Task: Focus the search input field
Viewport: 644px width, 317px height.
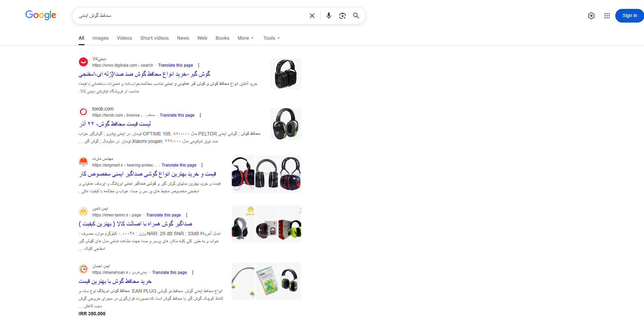Action: point(191,16)
